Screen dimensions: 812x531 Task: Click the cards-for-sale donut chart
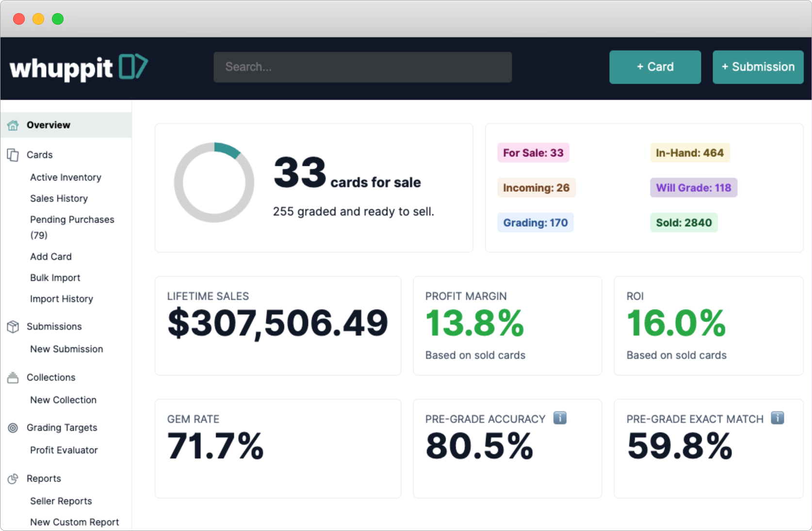[x=214, y=183]
